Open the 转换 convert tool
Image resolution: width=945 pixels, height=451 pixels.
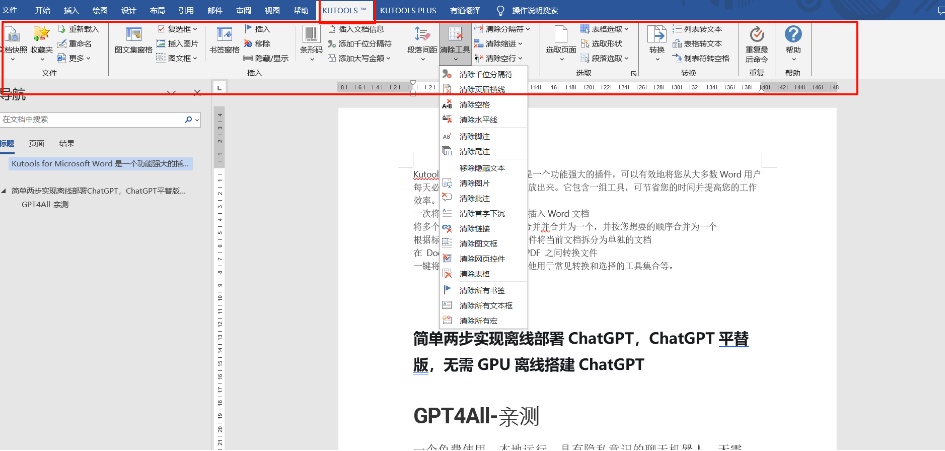(656, 42)
